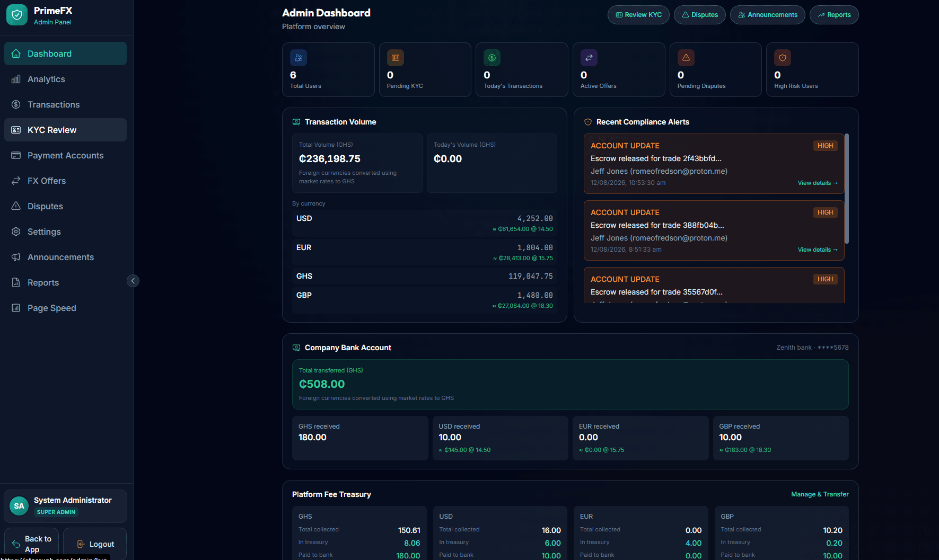Click the Active Offers exchange icon
This screenshot has width=939, height=560.
[x=589, y=58]
